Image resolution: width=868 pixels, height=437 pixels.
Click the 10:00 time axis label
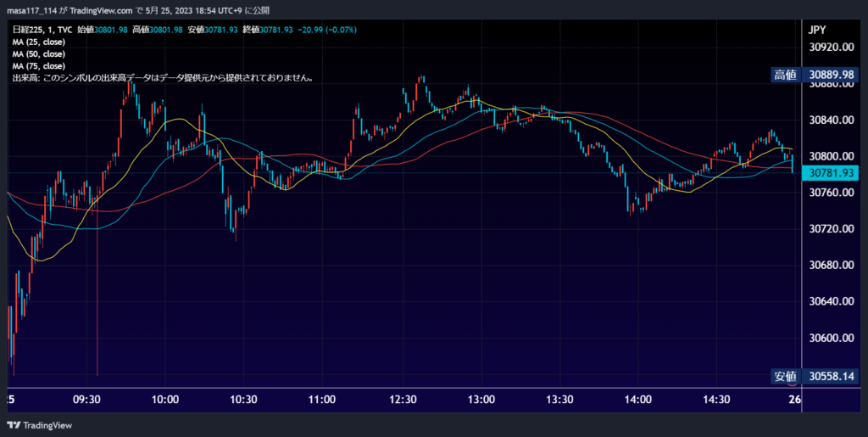[165, 399]
